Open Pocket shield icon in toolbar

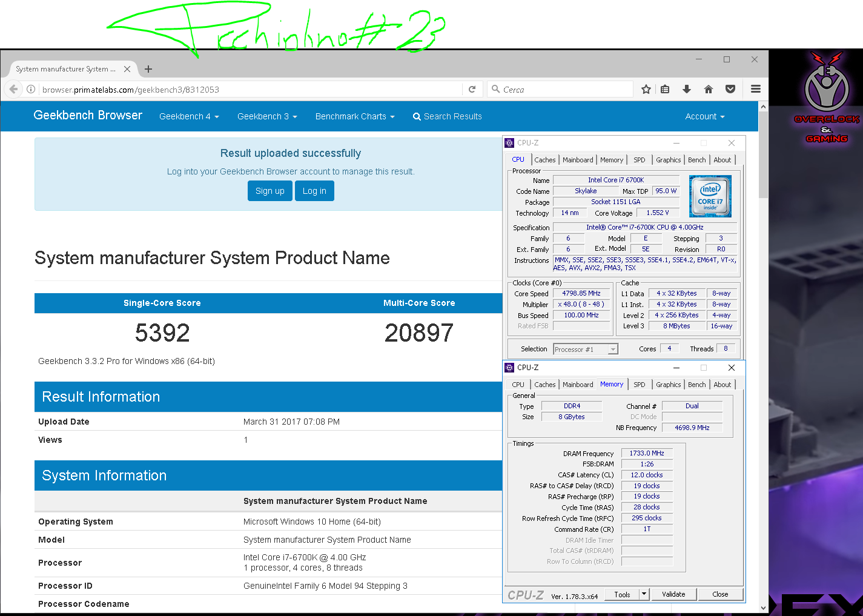point(730,89)
